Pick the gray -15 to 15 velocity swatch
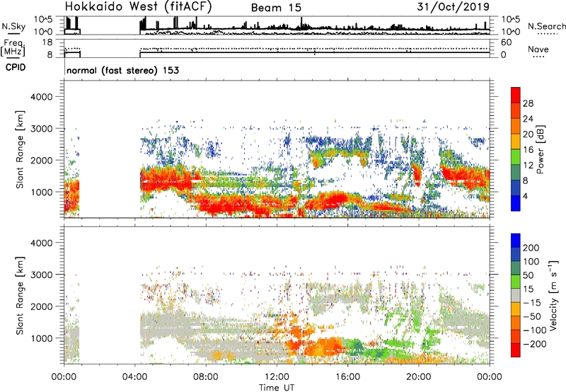 tap(516, 295)
